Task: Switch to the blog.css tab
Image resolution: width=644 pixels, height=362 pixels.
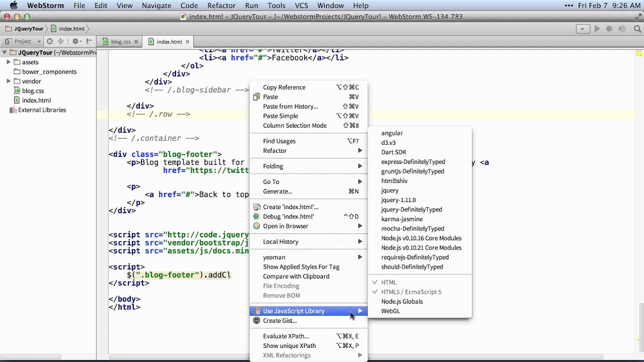Action: point(120,42)
